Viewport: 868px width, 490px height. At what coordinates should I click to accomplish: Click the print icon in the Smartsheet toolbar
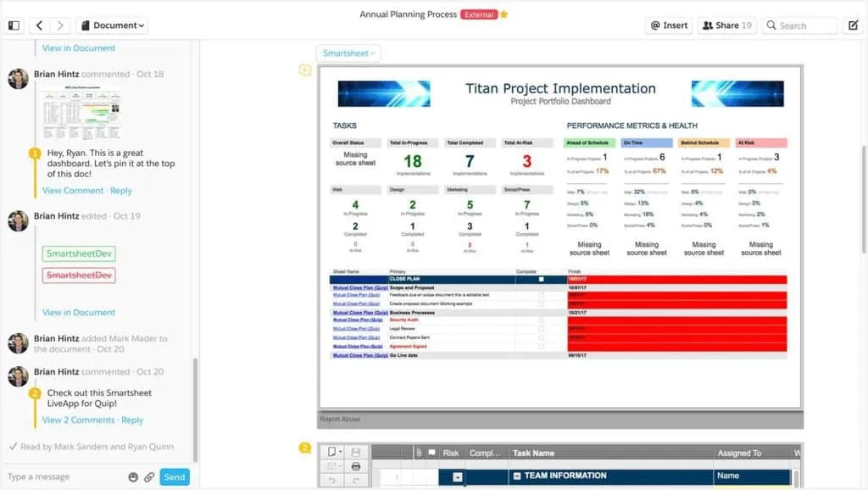[x=356, y=465]
